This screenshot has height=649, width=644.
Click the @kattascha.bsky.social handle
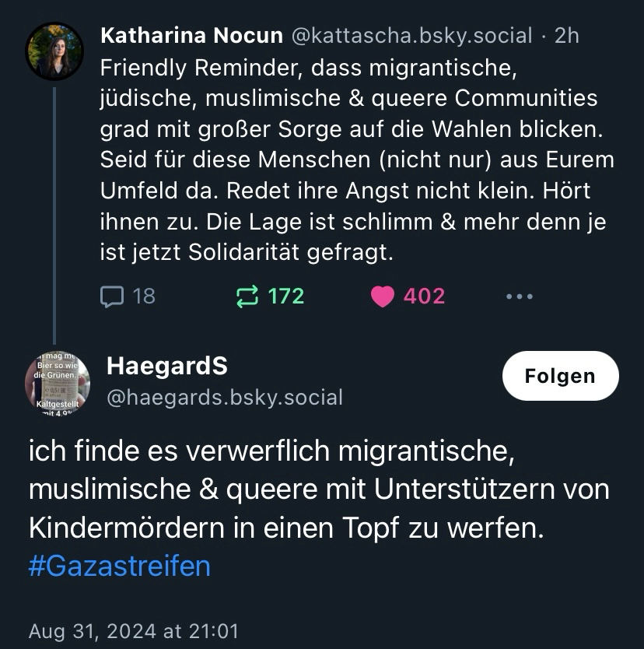click(x=411, y=36)
